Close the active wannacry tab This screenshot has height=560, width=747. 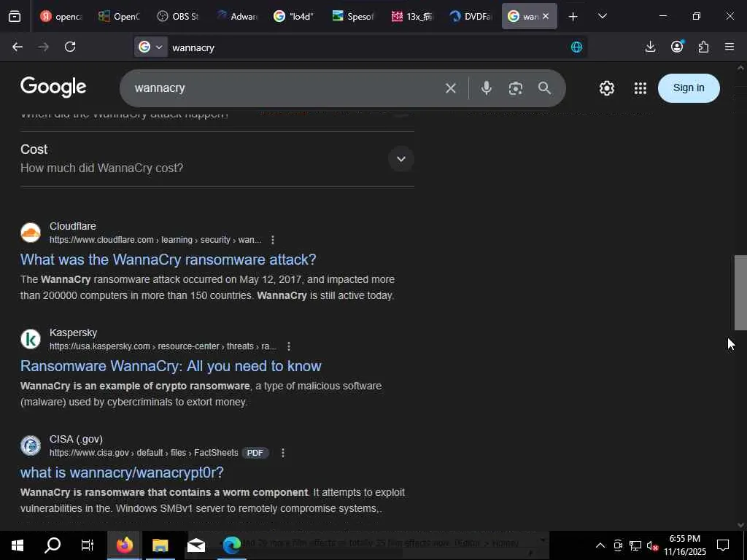[x=546, y=16]
